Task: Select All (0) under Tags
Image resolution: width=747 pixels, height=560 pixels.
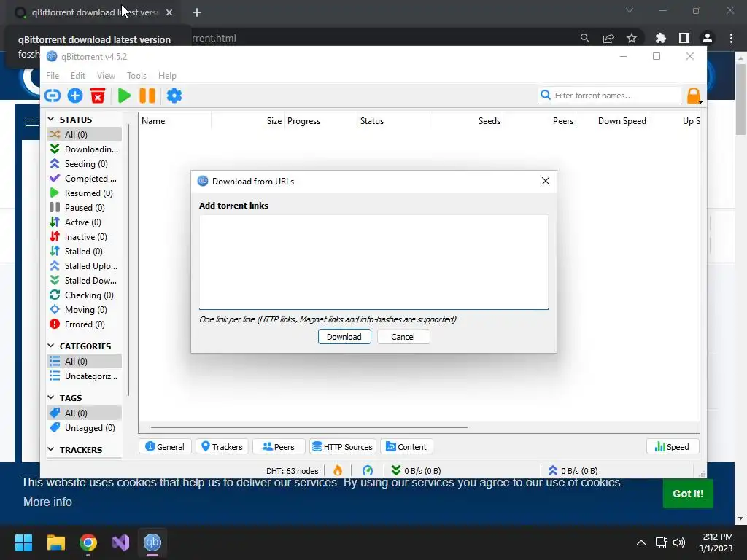Action: (x=85, y=413)
